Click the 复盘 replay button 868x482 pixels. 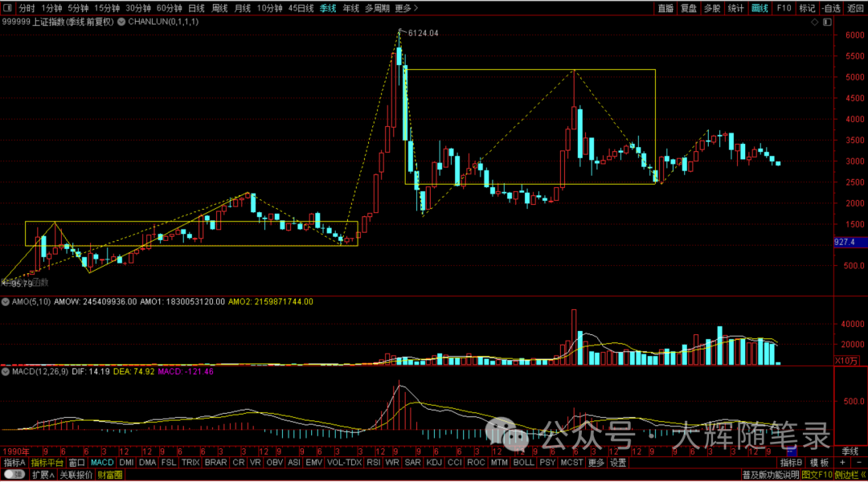coord(689,8)
